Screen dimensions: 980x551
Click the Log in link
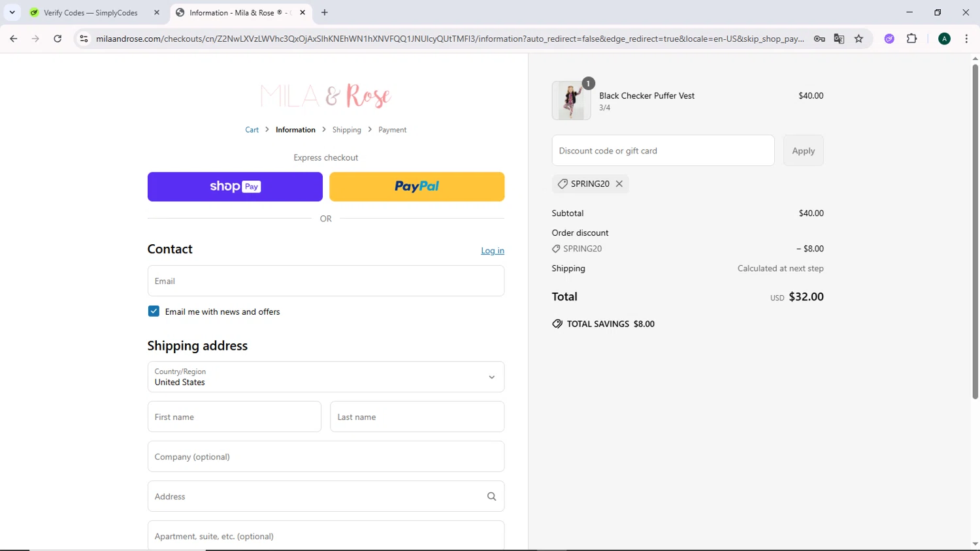493,251
